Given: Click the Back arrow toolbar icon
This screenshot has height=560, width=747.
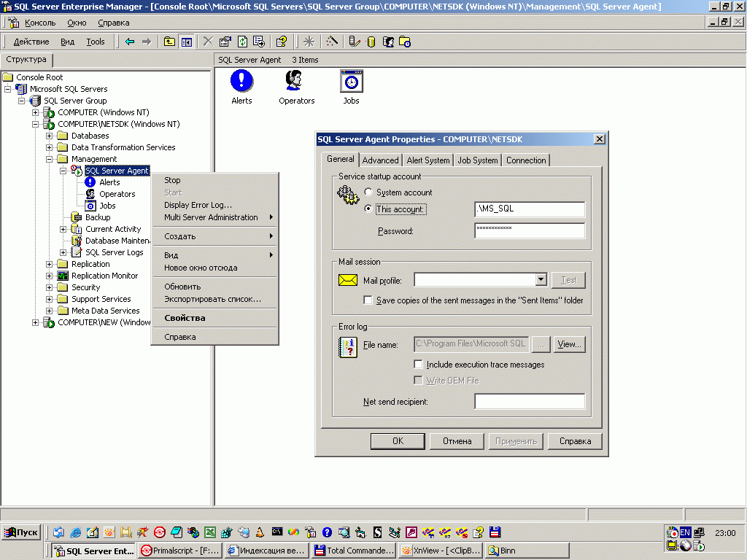Looking at the screenshot, I should point(130,42).
